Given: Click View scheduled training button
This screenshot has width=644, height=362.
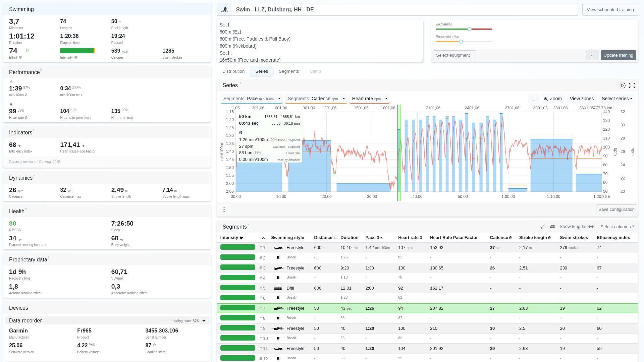Looking at the screenshot, I should coord(610,9).
